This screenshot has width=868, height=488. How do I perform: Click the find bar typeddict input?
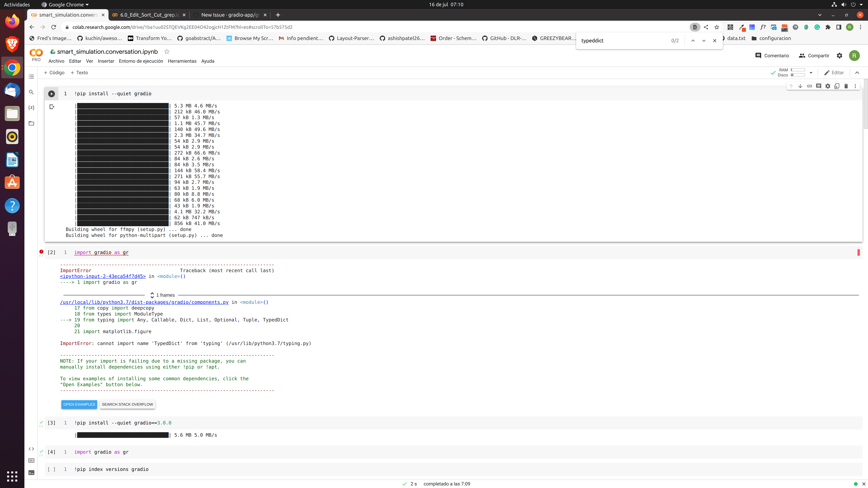click(x=623, y=40)
